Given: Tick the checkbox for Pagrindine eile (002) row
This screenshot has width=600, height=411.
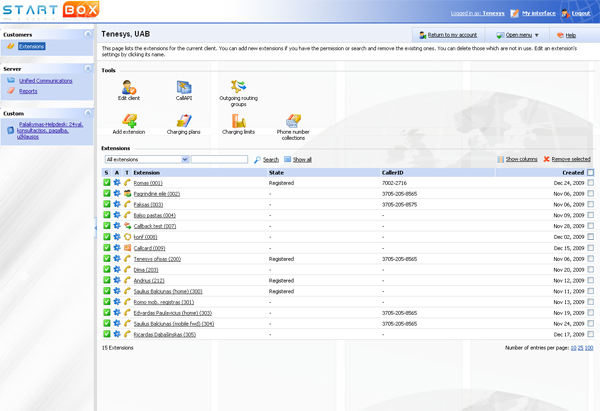Looking at the screenshot, I should (x=590, y=194).
